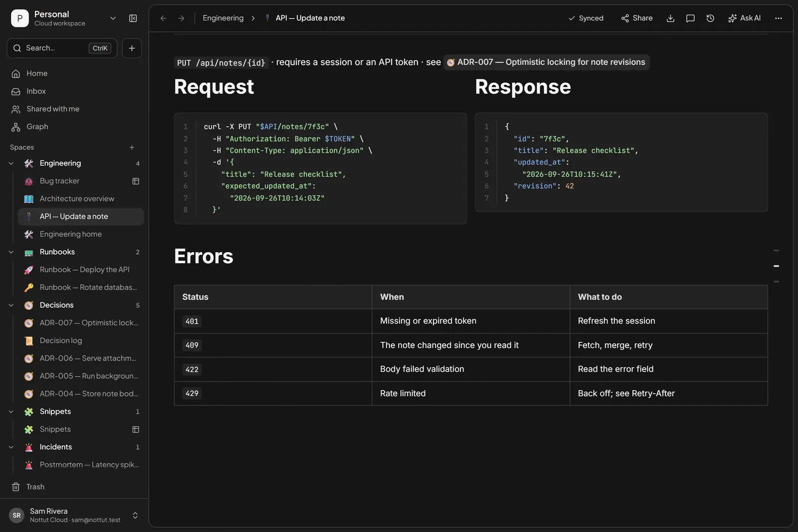Open table view icon beside Bug tracker
The height and width of the screenshot is (532, 798).
pos(136,181)
